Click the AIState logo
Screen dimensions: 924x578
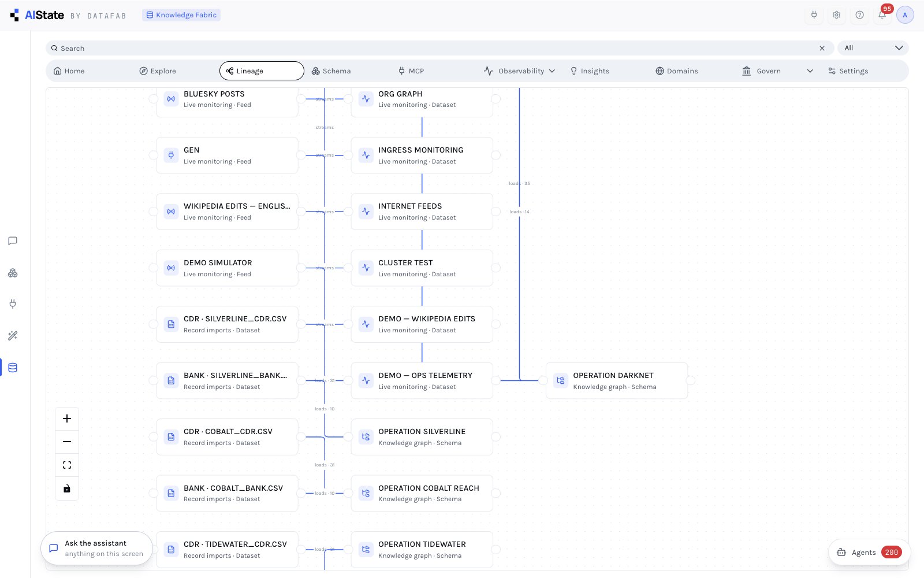(x=37, y=15)
